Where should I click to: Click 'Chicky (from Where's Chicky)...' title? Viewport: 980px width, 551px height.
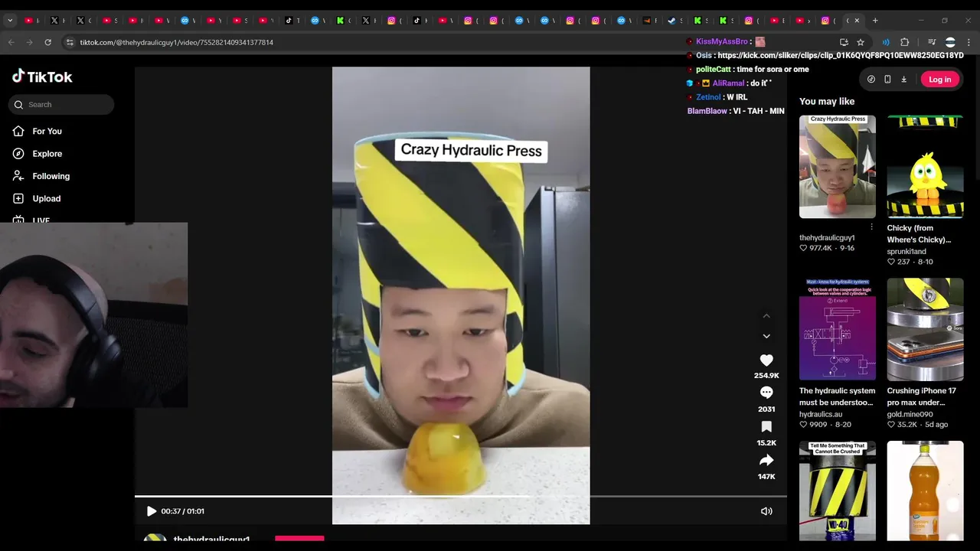(x=920, y=234)
